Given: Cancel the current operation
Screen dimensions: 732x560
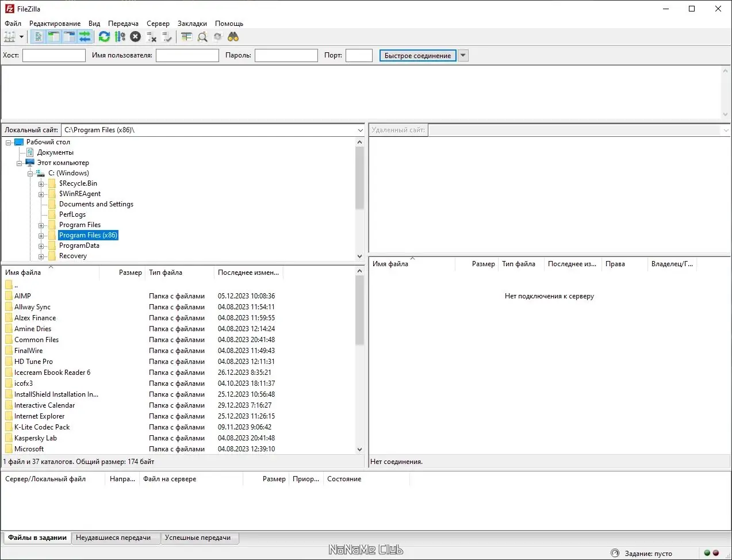Looking at the screenshot, I should pos(135,37).
